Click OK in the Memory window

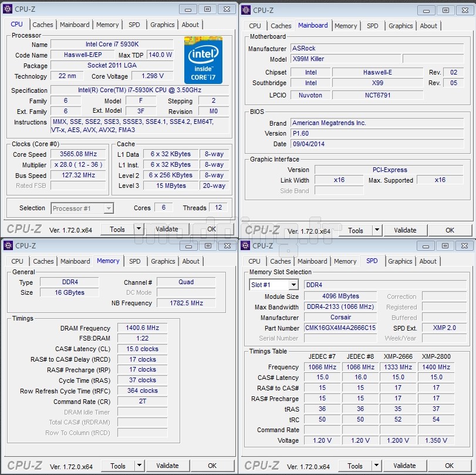(212, 466)
